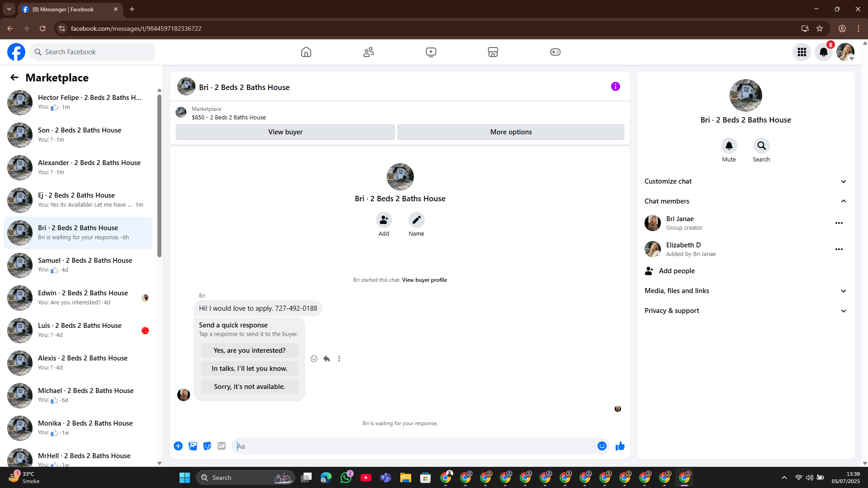Send quick response 'Yes, are you interested?'
The height and width of the screenshot is (488, 868).
249,351
